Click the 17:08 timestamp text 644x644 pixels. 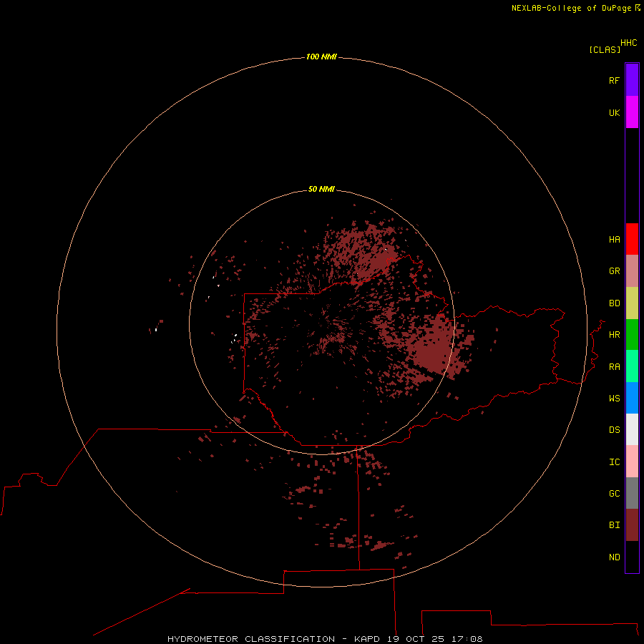tap(467, 639)
